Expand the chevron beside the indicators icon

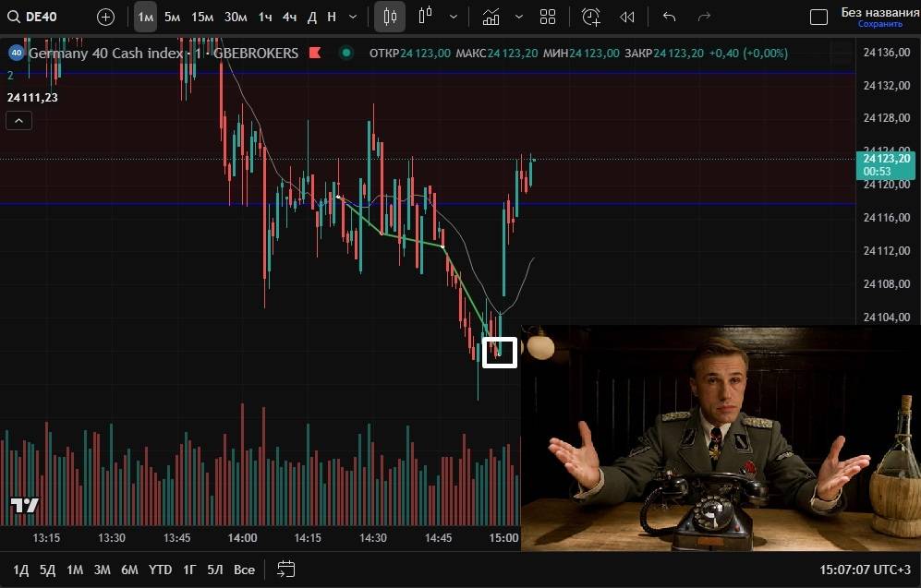518,17
